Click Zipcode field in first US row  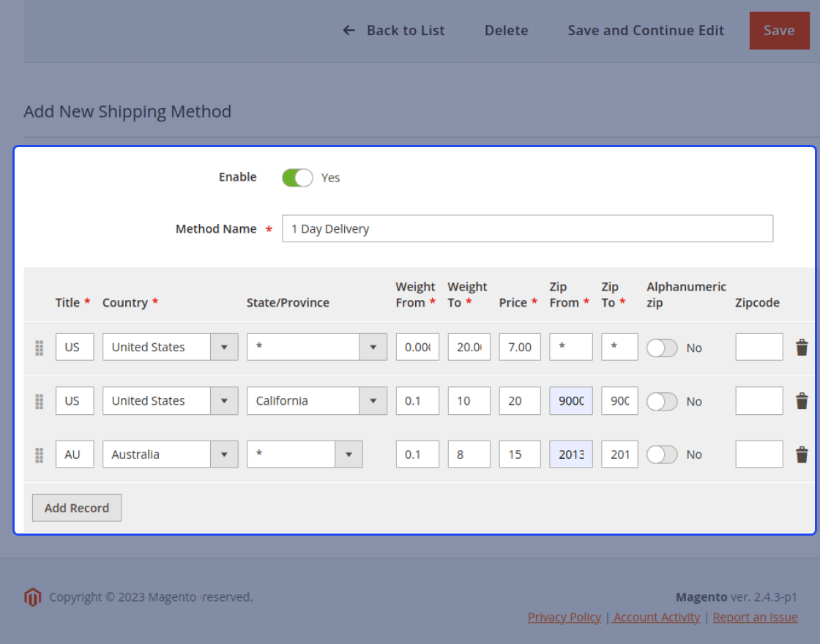[x=758, y=347]
